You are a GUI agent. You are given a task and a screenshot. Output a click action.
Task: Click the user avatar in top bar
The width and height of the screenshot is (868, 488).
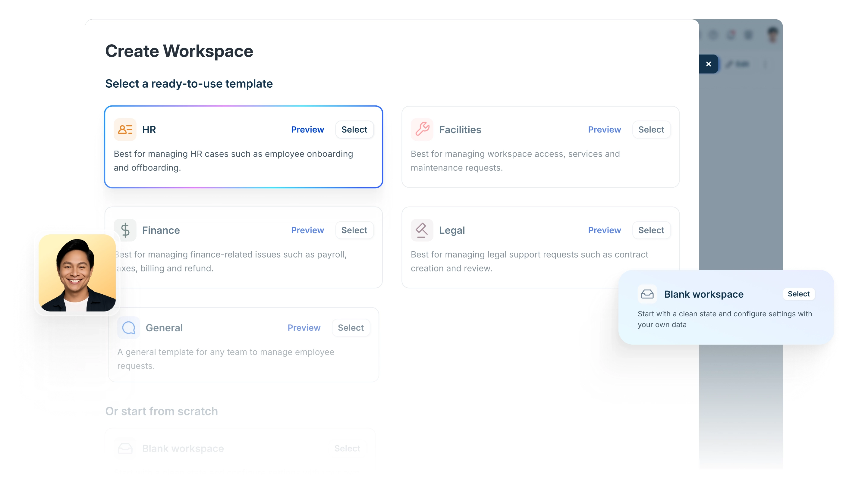click(x=773, y=34)
